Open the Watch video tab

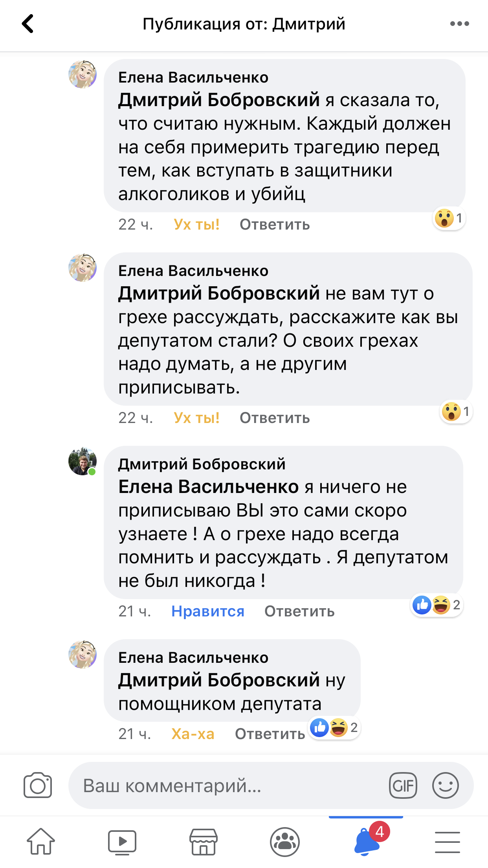pyautogui.click(x=122, y=842)
